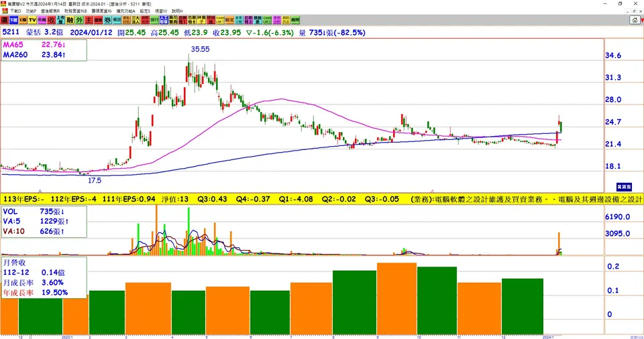Click the 淨值:13 text in yellow bar
This screenshot has height=339, width=644.
click(x=175, y=199)
